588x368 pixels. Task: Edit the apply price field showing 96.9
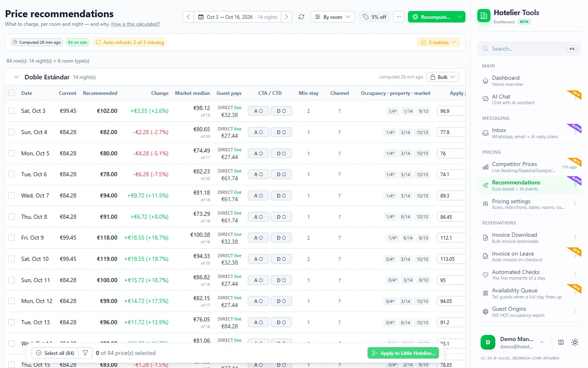(452, 111)
